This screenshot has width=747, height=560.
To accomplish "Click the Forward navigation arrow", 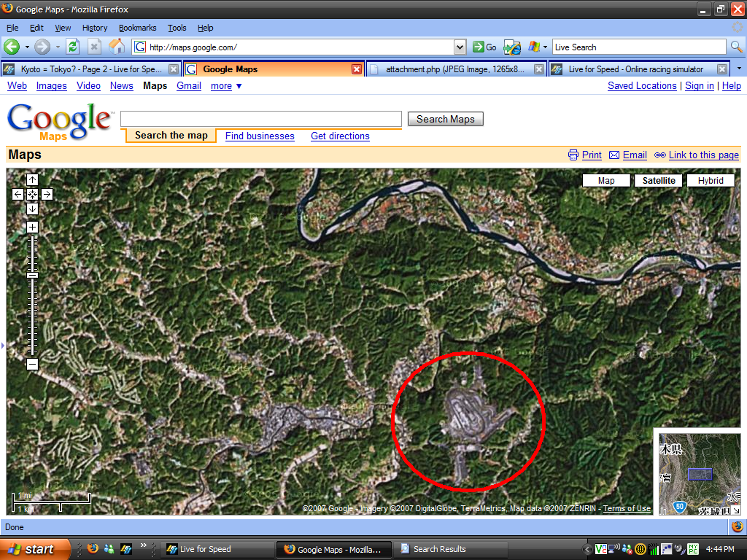I will coord(42,47).
